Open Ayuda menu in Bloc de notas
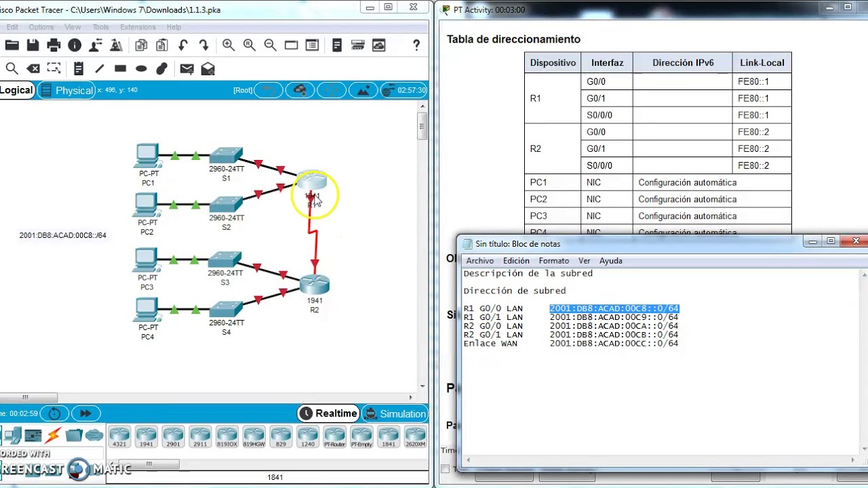Screen dimensions: 868x488 (610, 260)
